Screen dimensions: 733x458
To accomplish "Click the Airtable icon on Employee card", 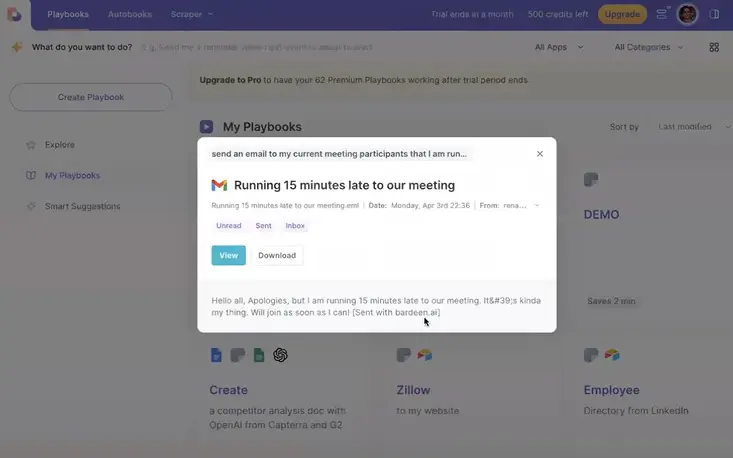I will coord(612,355).
